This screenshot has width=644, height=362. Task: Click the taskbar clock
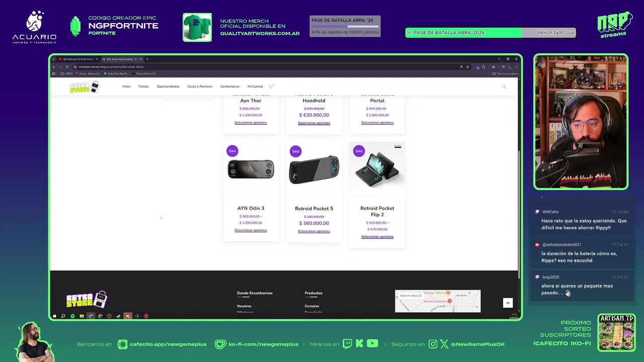[x=513, y=316]
